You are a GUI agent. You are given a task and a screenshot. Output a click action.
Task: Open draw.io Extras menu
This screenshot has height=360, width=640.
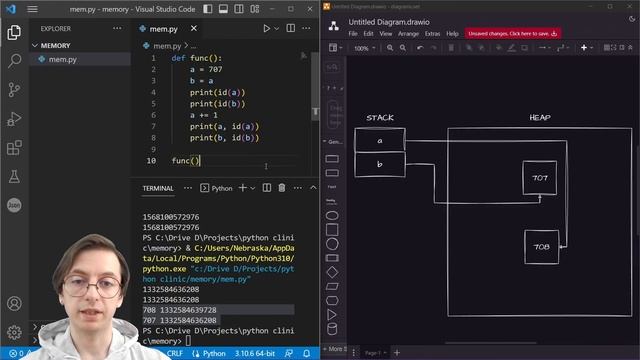pos(432,34)
